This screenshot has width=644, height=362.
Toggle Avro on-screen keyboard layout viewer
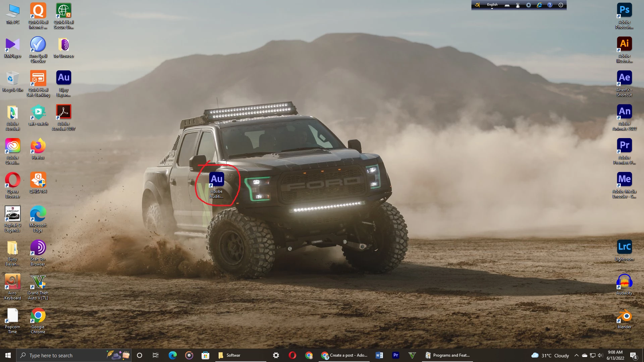507,5
